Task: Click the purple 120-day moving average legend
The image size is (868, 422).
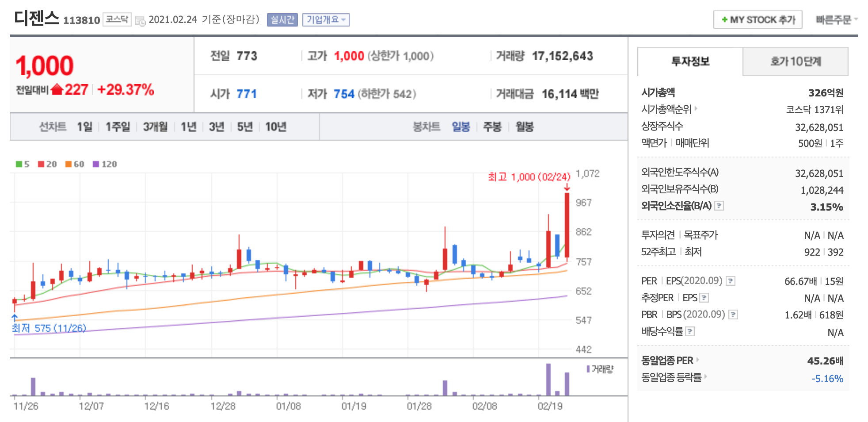Action: pyautogui.click(x=105, y=164)
